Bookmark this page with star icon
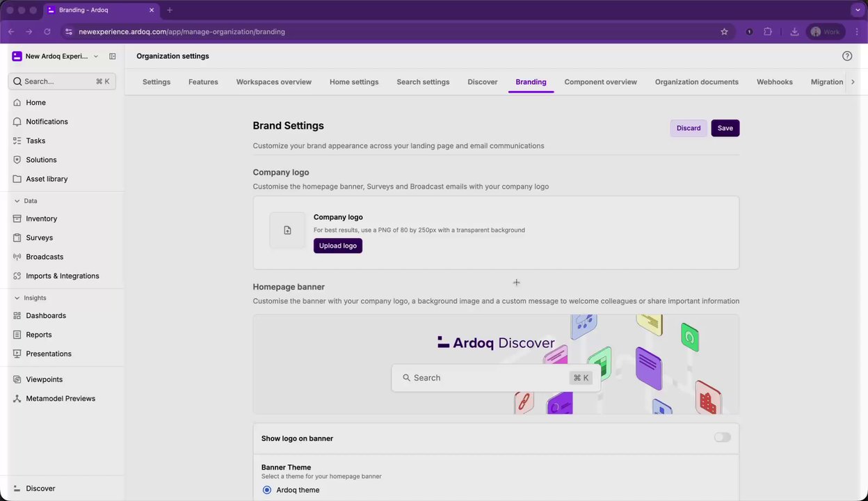The width and height of the screenshot is (868, 501). coord(724,32)
